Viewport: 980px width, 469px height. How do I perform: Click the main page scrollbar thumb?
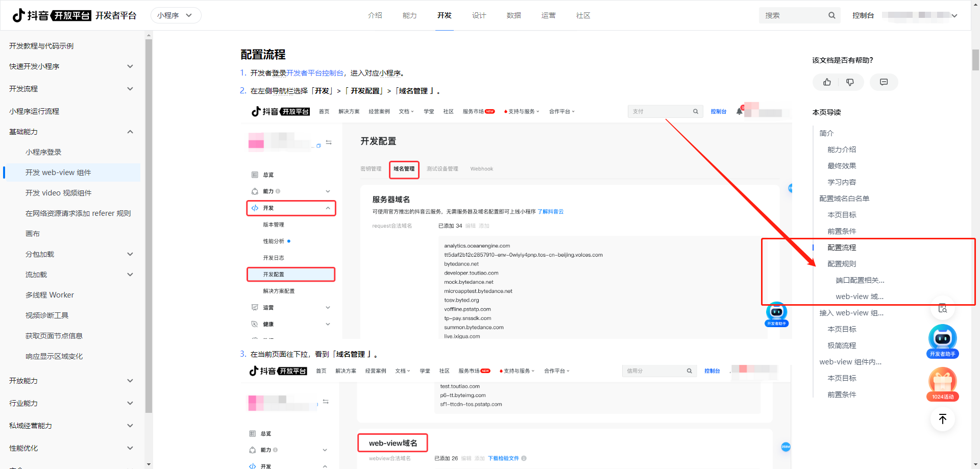click(975, 60)
